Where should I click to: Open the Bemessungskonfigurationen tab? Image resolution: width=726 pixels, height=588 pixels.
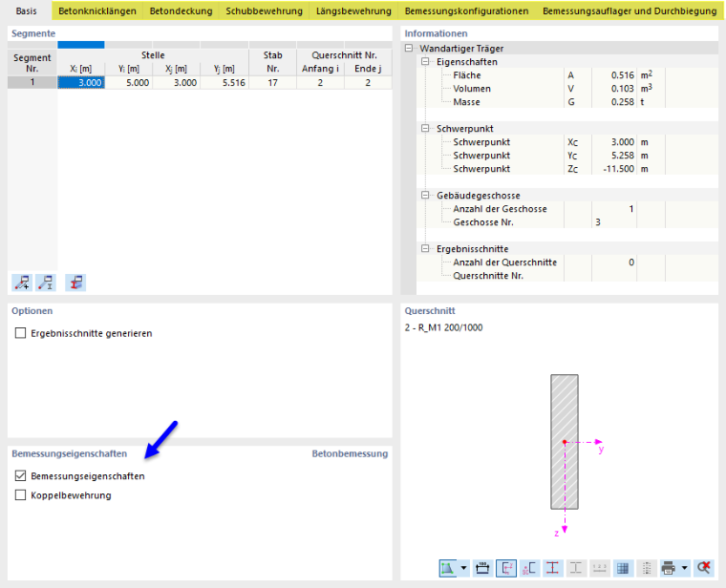pos(467,10)
